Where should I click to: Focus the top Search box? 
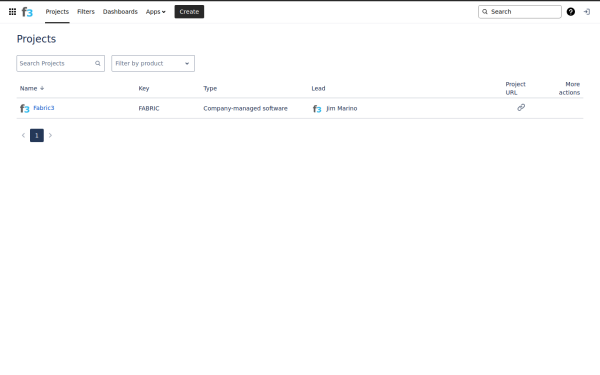coord(520,12)
